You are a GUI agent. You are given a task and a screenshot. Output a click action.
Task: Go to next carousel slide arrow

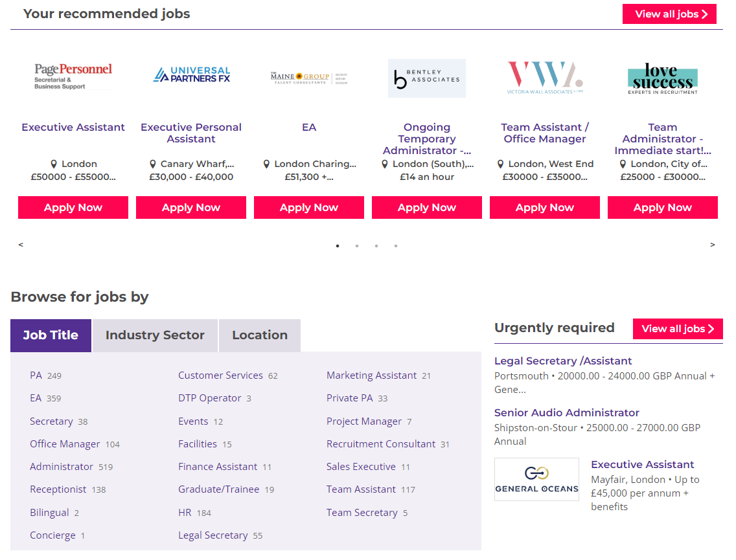[x=713, y=245]
